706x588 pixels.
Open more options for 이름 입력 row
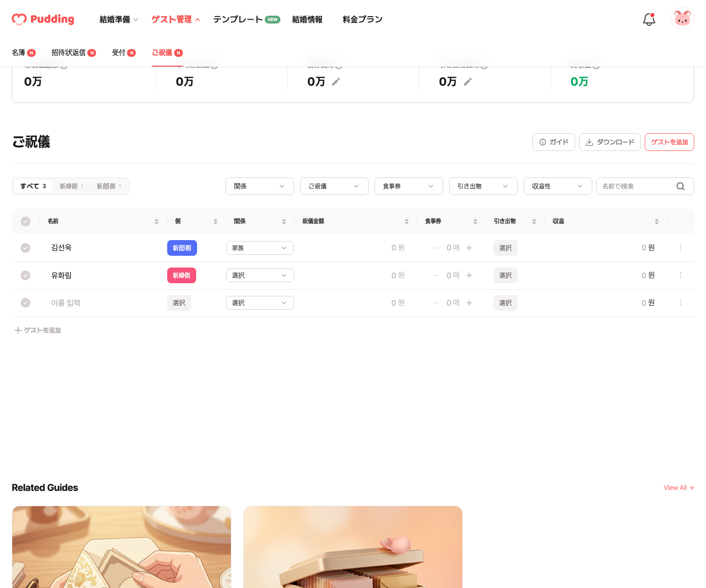point(681,303)
